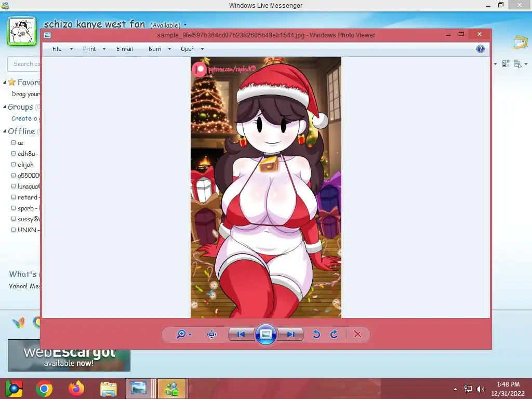Open the zoom magnifier control in Photo Viewer
This screenshot has width=532, height=399.
pyautogui.click(x=181, y=334)
